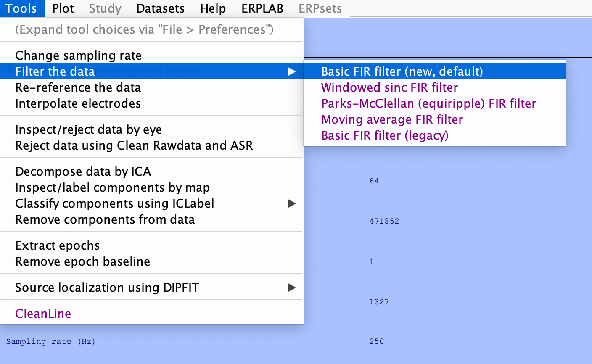Open the Help menu
This screenshot has width=592, height=364.
point(213,8)
